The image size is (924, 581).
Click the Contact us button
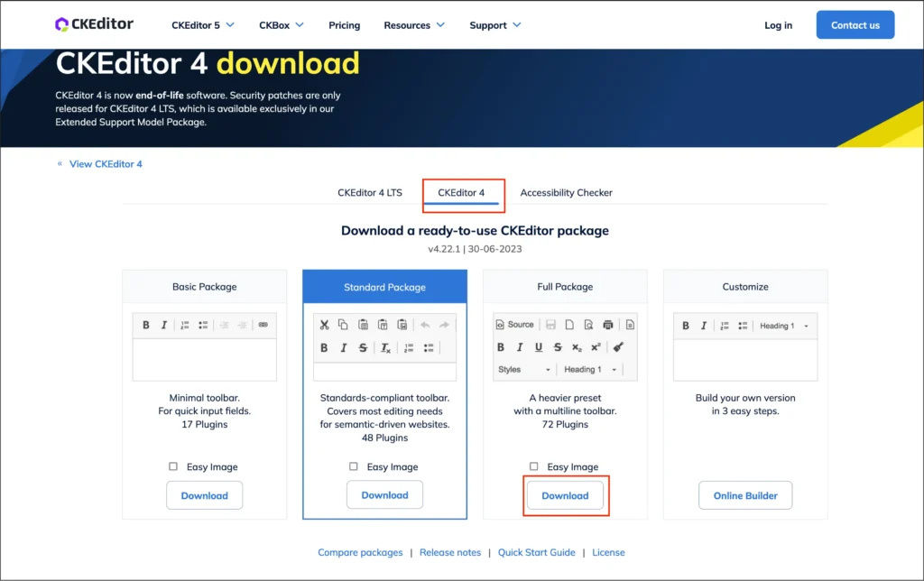point(855,24)
